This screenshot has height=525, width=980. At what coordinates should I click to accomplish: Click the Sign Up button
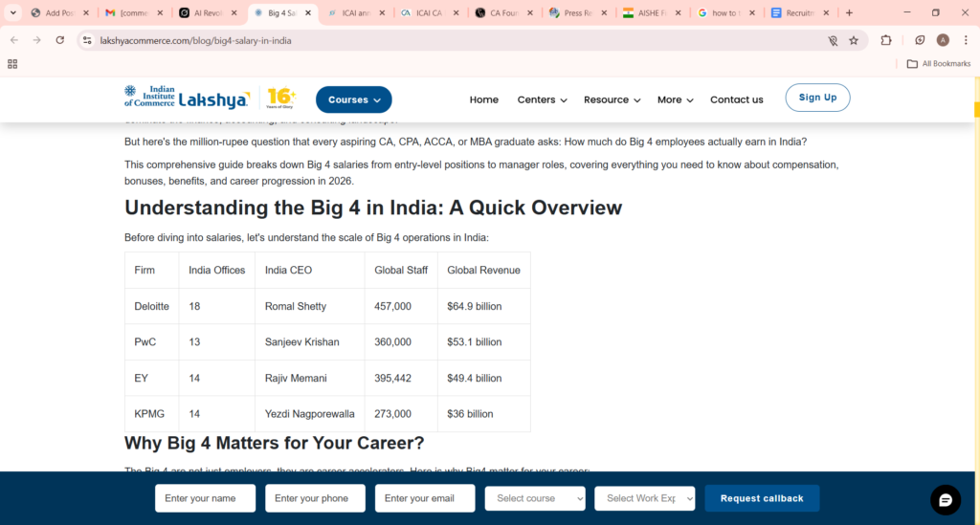[817, 98]
